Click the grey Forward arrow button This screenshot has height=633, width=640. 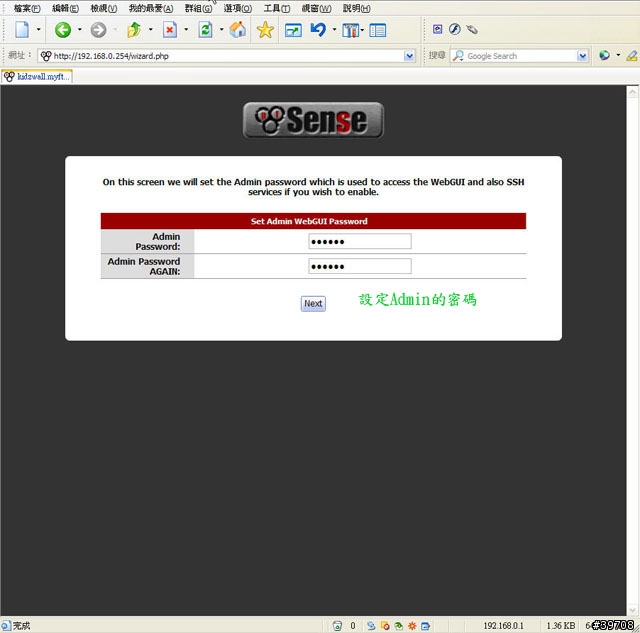[x=98, y=30]
